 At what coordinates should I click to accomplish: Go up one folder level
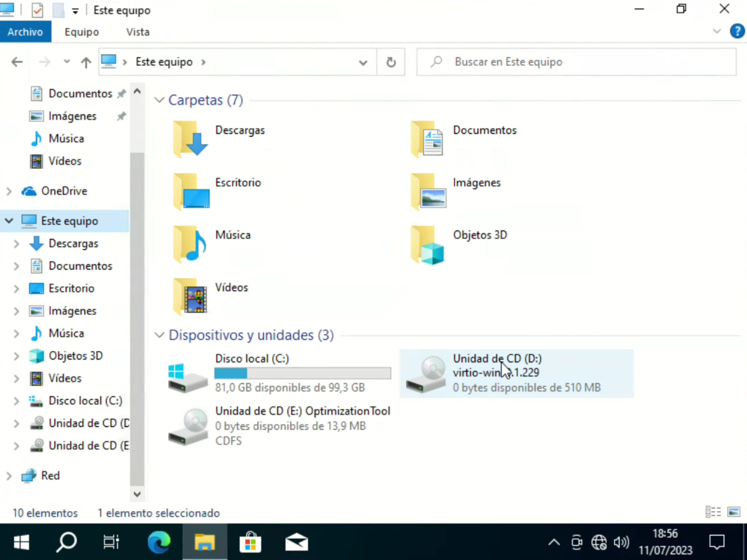pyautogui.click(x=86, y=62)
